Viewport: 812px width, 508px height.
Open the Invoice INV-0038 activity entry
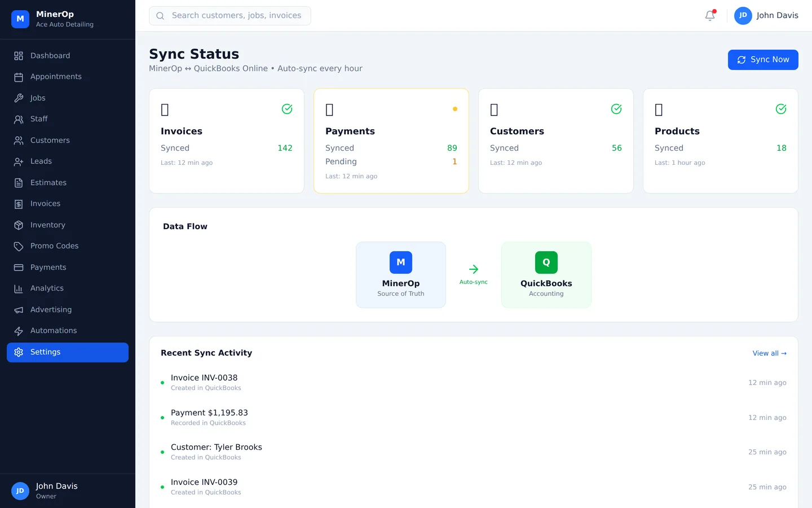[x=204, y=382]
